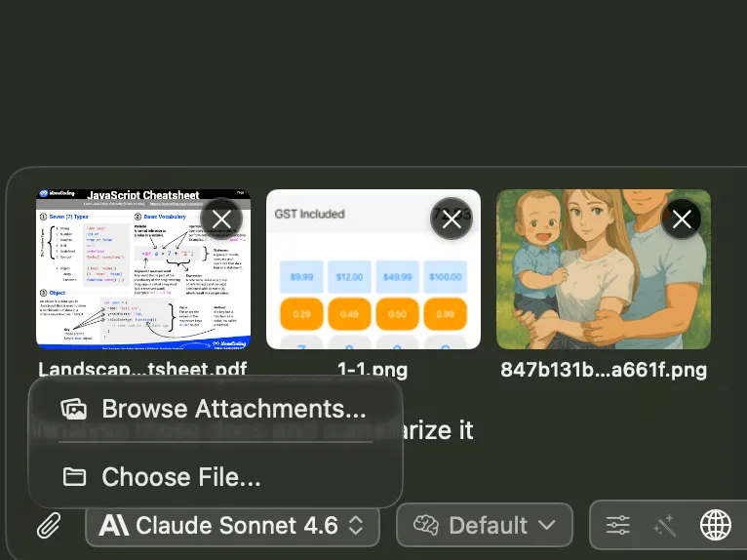747x560 pixels.
Task: Open the GST Included image thumbnail
Action: (373, 269)
